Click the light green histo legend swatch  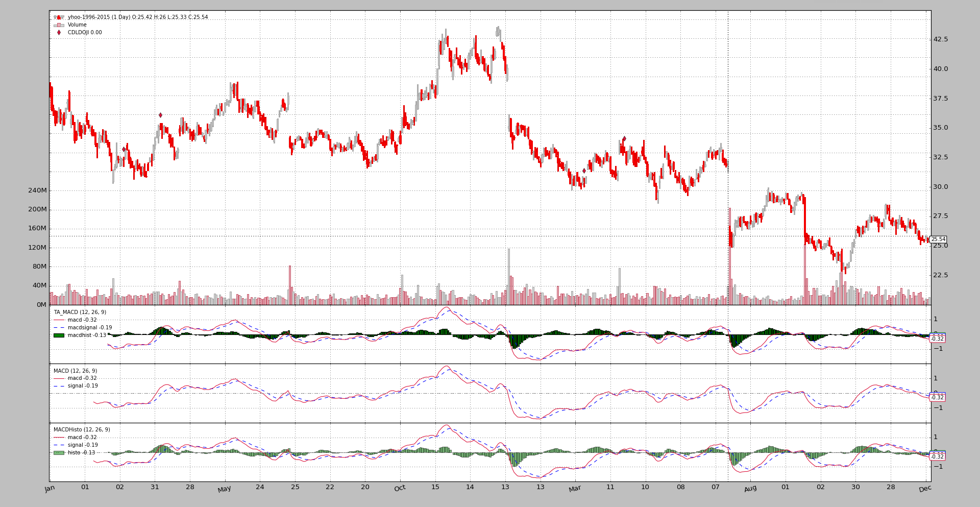59,453
